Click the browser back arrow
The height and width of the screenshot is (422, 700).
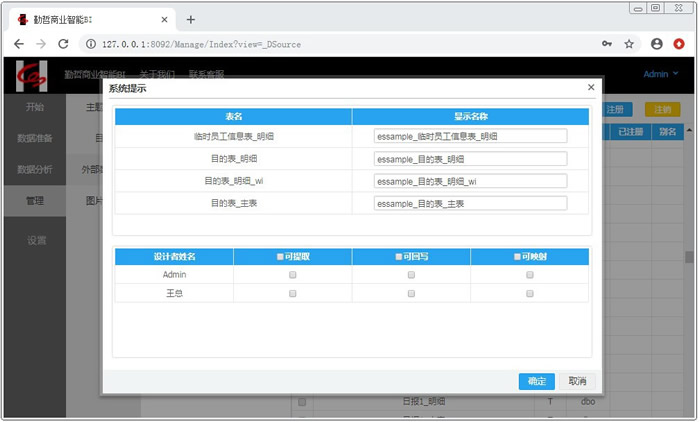click(17, 44)
